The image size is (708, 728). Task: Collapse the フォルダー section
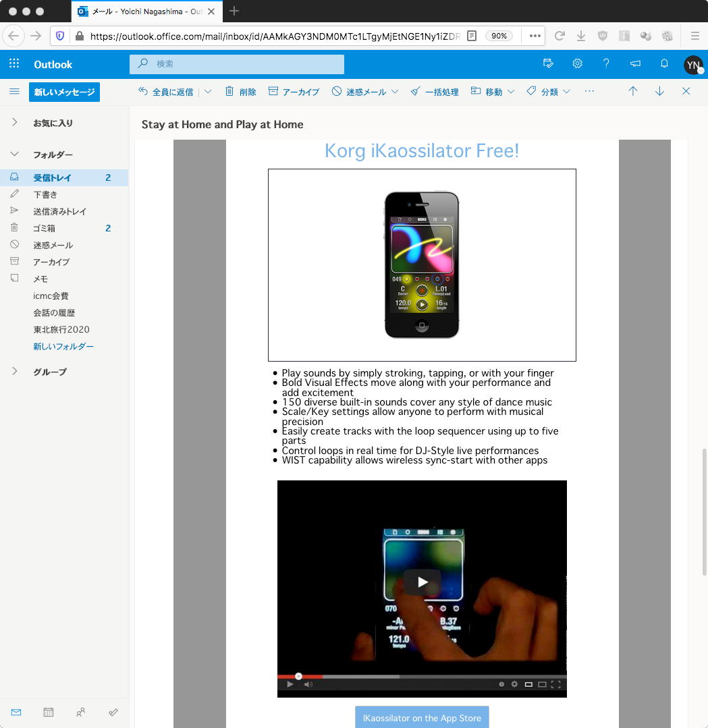pyautogui.click(x=14, y=154)
